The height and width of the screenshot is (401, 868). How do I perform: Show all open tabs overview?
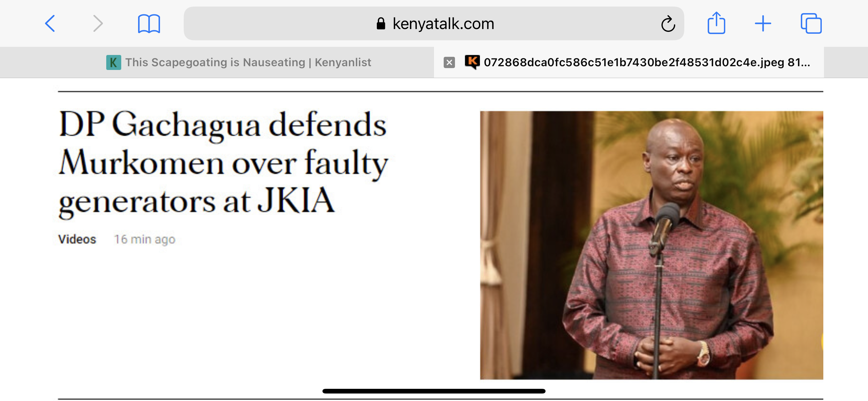point(811,23)
